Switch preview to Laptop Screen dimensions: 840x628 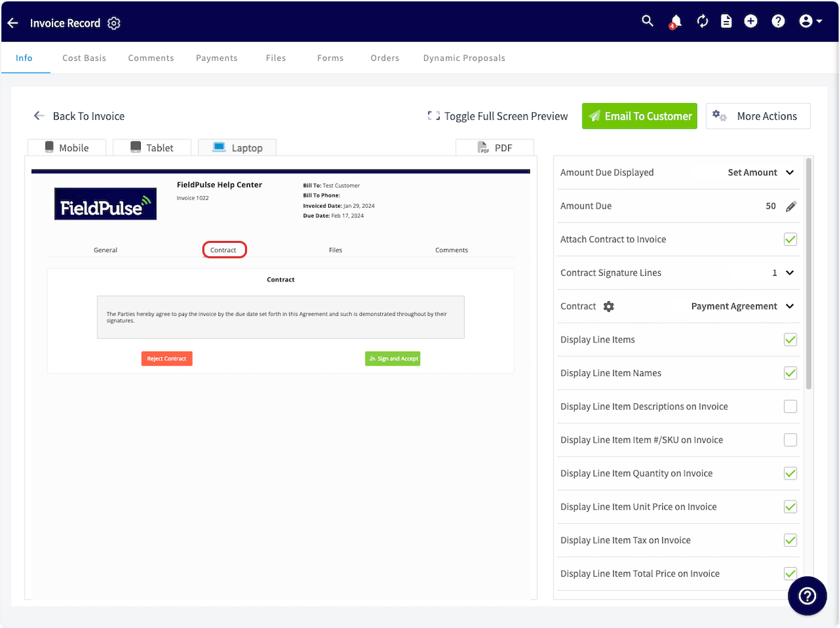237,148
